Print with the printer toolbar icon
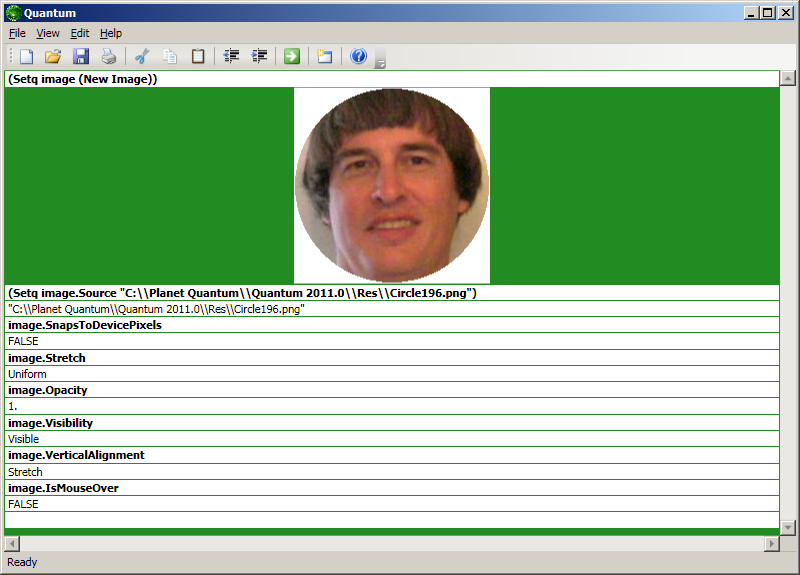The width and height of the screenshot is (800, 575). pos(109,56)
